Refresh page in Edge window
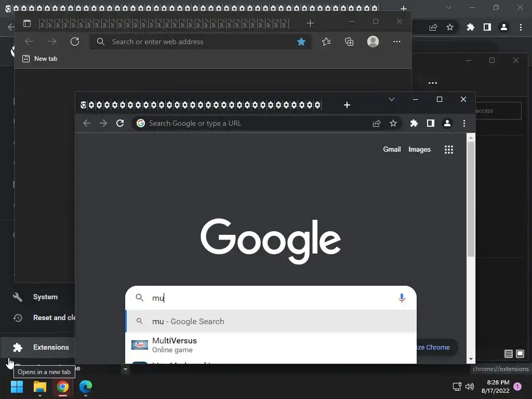 click(x=75, y=42)
